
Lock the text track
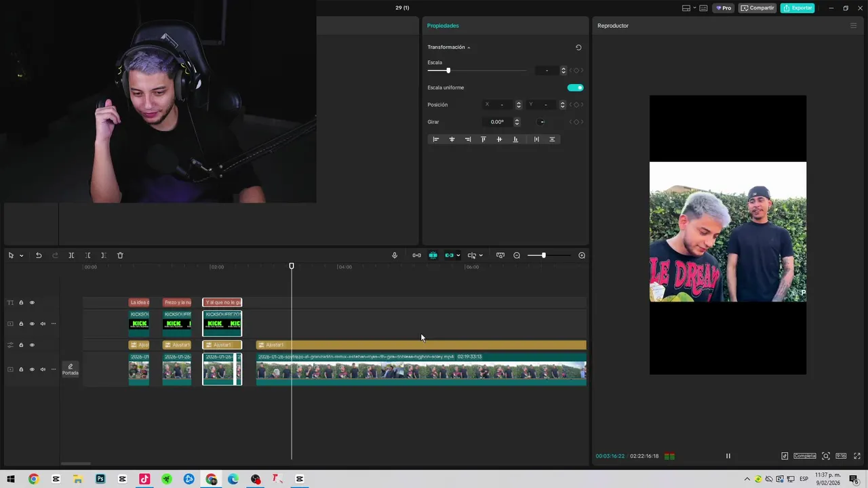(21, 302)
